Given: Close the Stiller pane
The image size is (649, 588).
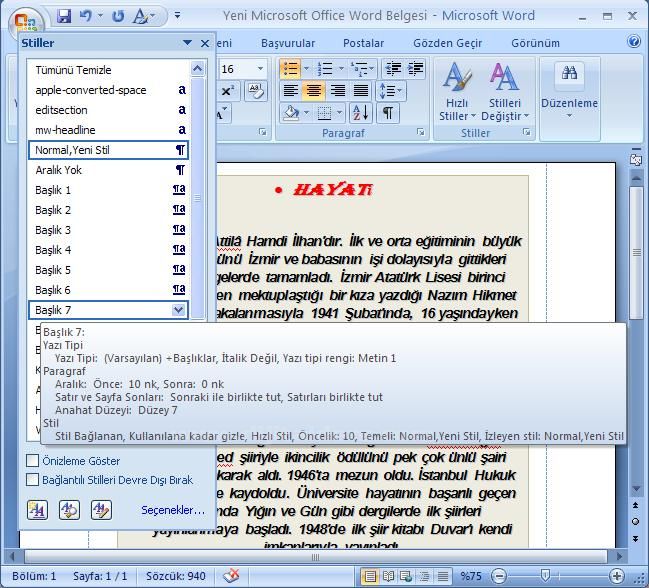Looking at the screenshot, I should pyautogui.click(x=205, y=43).
